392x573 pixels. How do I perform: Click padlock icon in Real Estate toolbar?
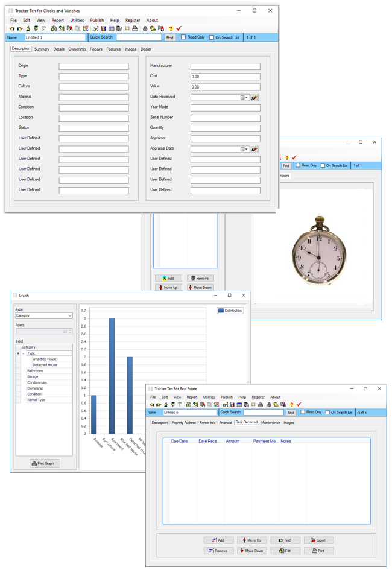269,405
